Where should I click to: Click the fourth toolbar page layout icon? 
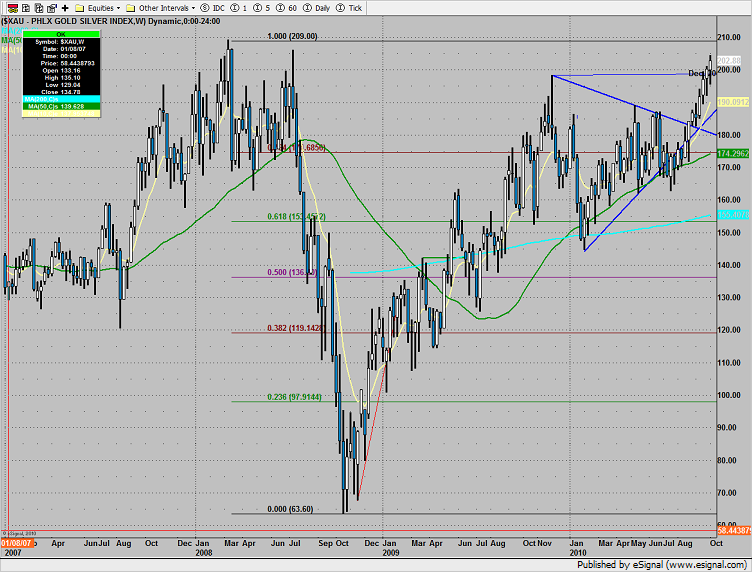click(x=50, y=6)
